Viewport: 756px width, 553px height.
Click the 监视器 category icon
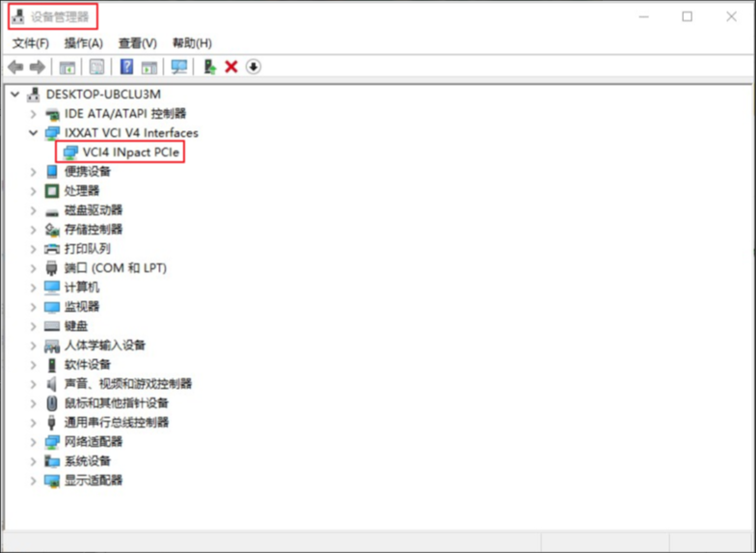52,307
